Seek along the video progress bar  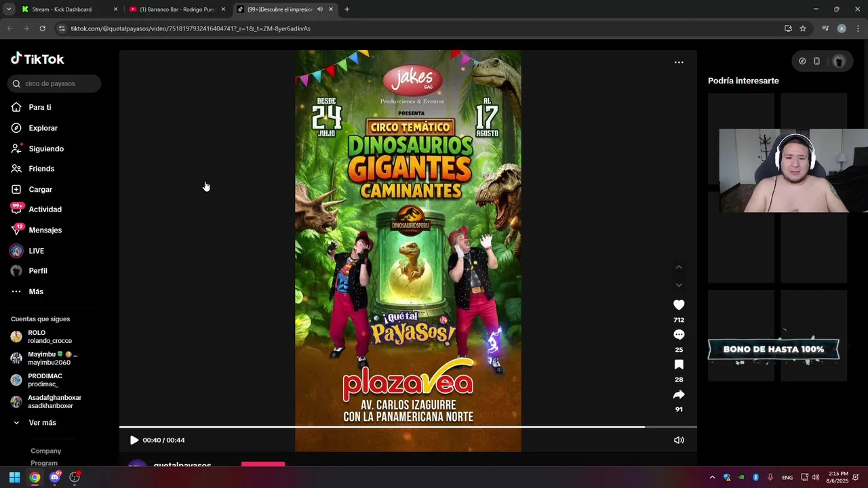tap(408, 427)
